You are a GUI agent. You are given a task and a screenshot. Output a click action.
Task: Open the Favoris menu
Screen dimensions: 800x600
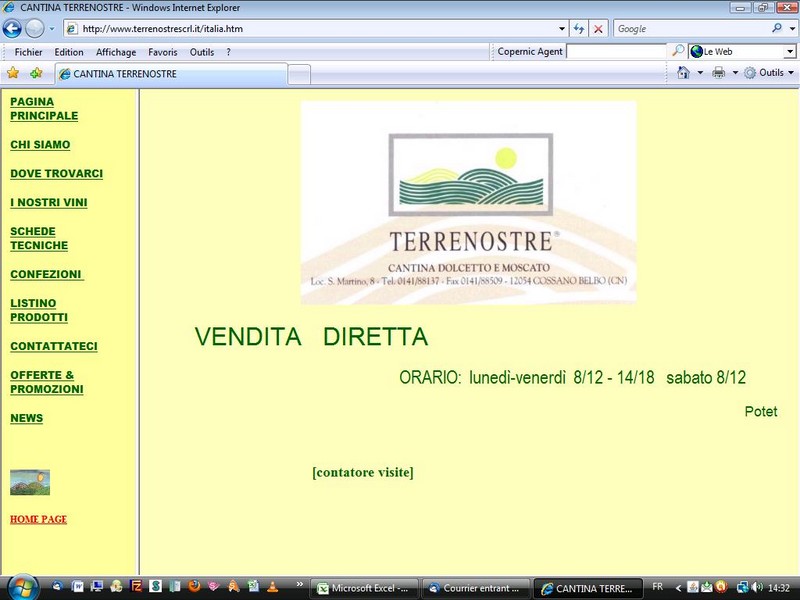[x=163, y=52]
